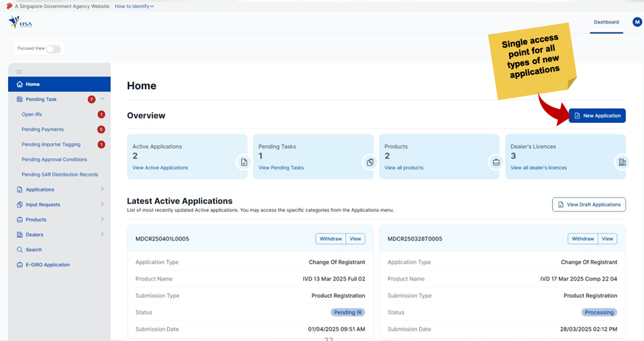
Task: Click the Home house icon
Action: point(20,84)
